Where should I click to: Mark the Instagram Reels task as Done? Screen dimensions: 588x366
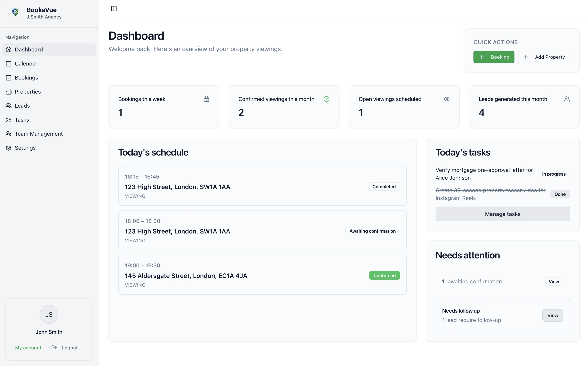(x=560, y=194)
